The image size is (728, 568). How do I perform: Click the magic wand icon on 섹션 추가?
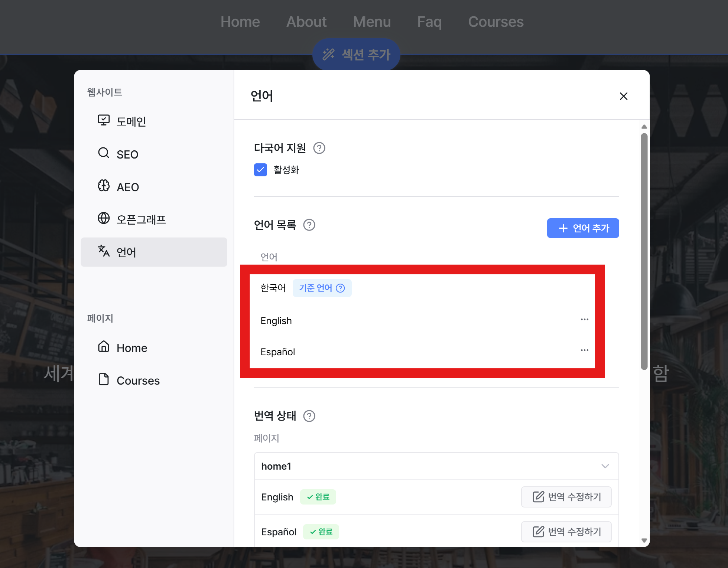pos(328,54)
